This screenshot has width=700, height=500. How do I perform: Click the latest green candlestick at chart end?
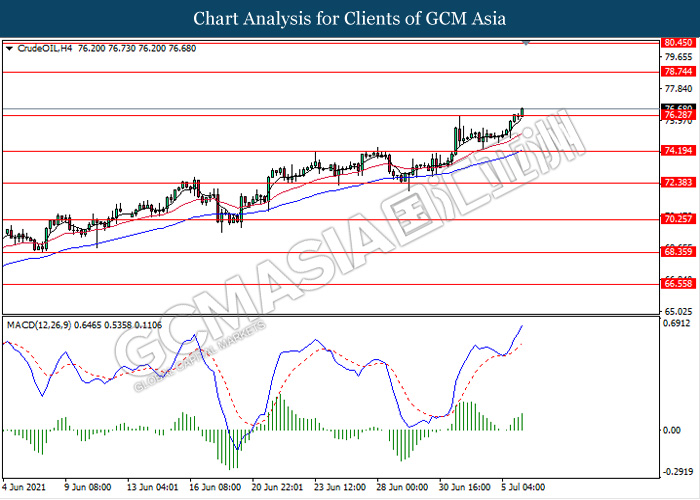point(522,112)
